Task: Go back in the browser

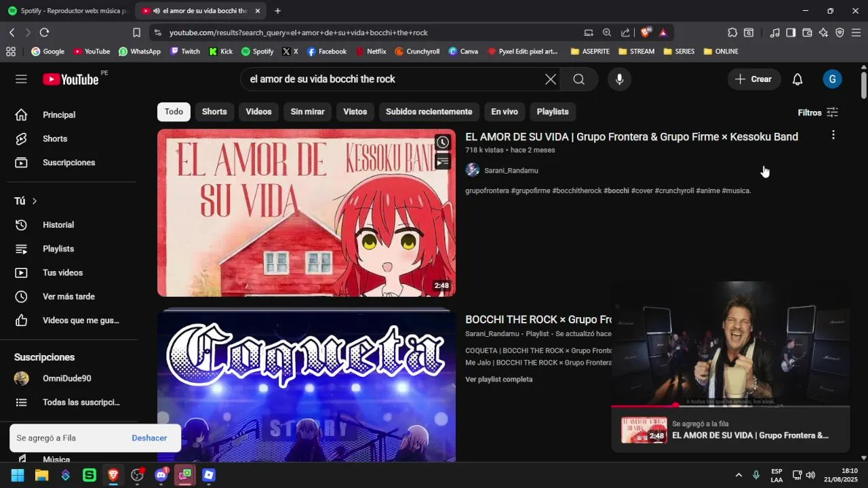Action: [x=12, y=33]
